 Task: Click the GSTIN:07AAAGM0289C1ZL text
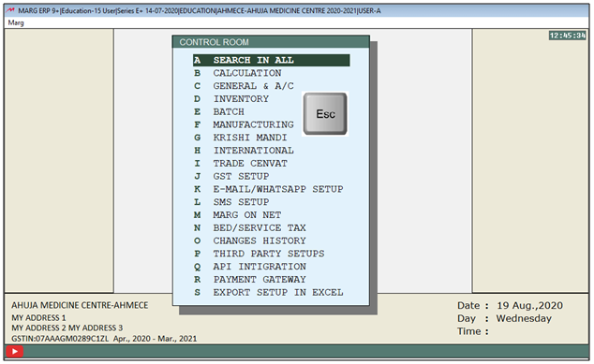60,339
